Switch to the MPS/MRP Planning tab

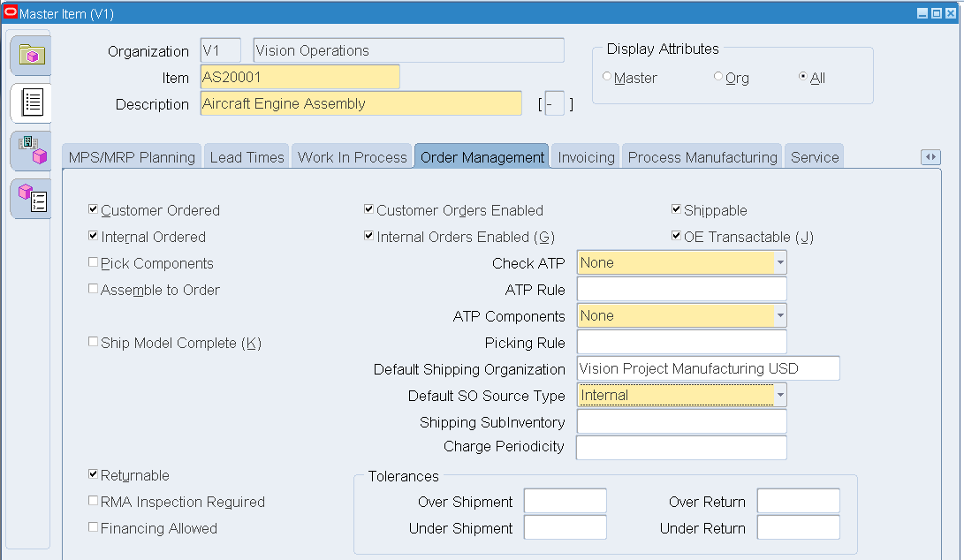[x=132, y=157]
